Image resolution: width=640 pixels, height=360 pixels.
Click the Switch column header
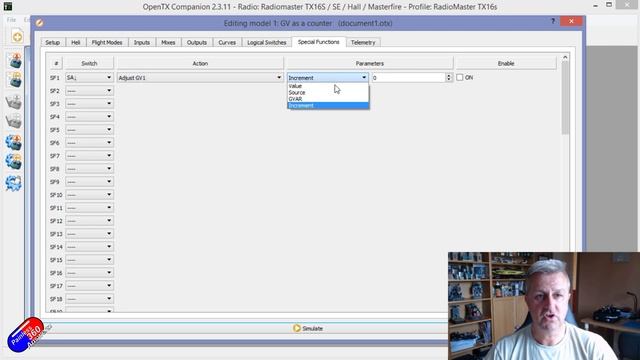click(x=89, y=63)
